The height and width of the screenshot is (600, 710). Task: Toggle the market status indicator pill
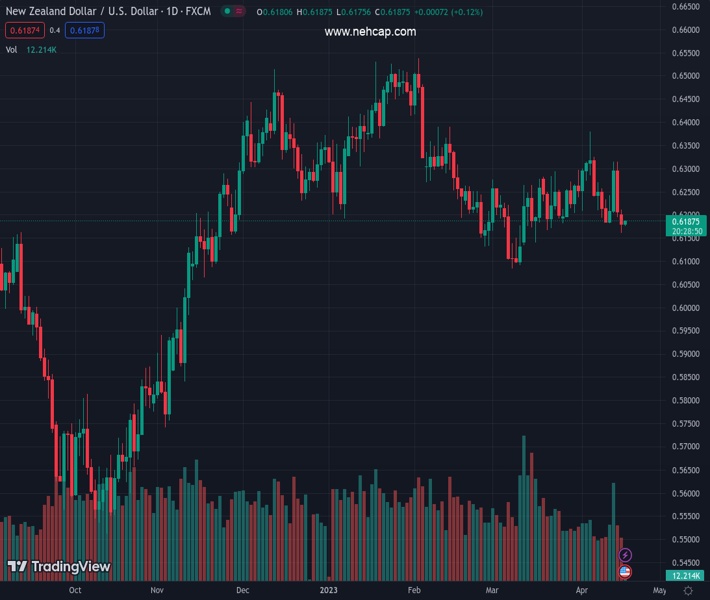click(x=232, y=12)
